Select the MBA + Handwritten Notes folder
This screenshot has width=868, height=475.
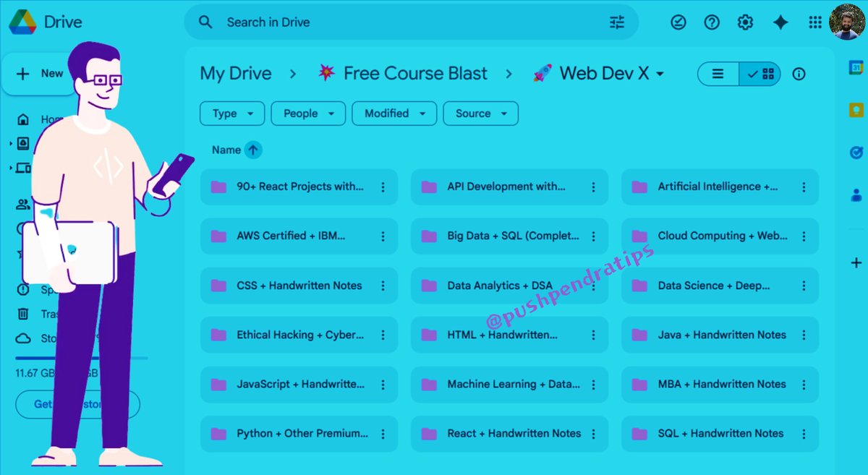pyautogui.click(x=720, y=384)
